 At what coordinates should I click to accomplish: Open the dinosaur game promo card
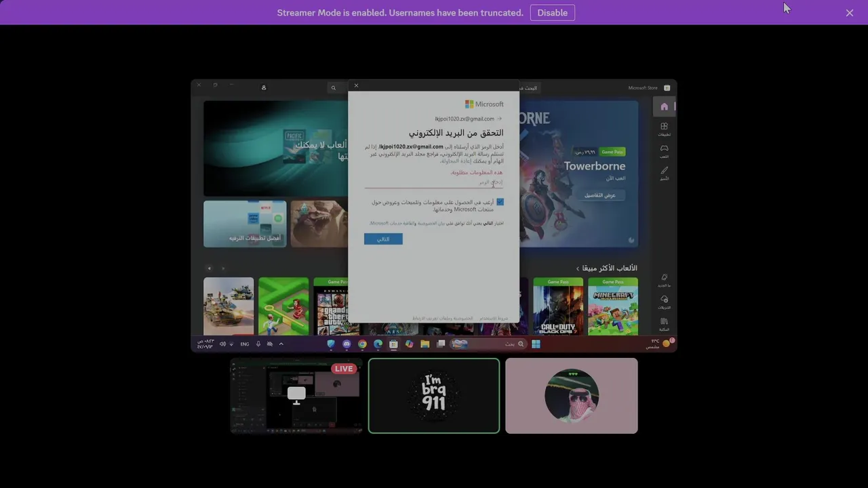pos(319,224)
